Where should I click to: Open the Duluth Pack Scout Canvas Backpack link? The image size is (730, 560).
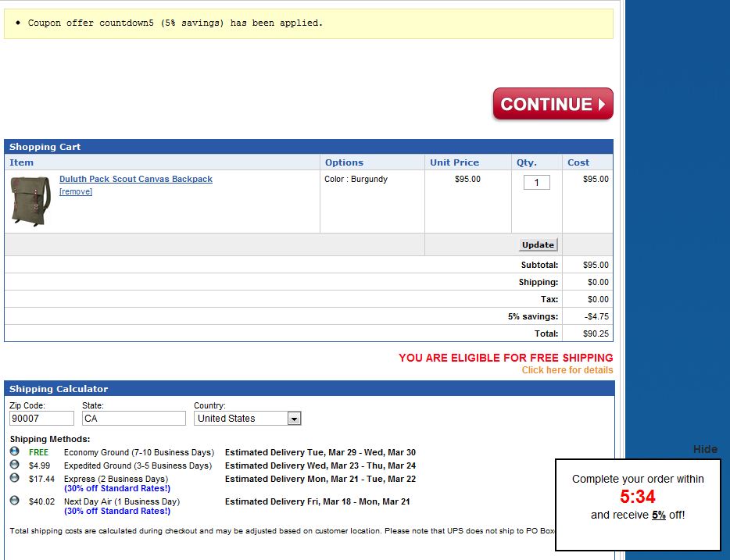point(135,179)
